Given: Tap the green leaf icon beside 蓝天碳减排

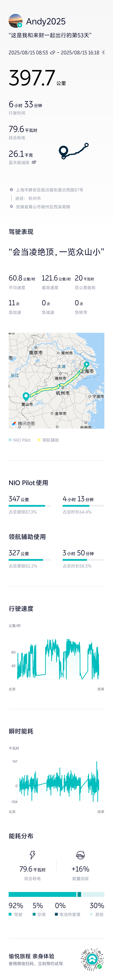Looking at the screenshot, I should (x=34, y=163).
